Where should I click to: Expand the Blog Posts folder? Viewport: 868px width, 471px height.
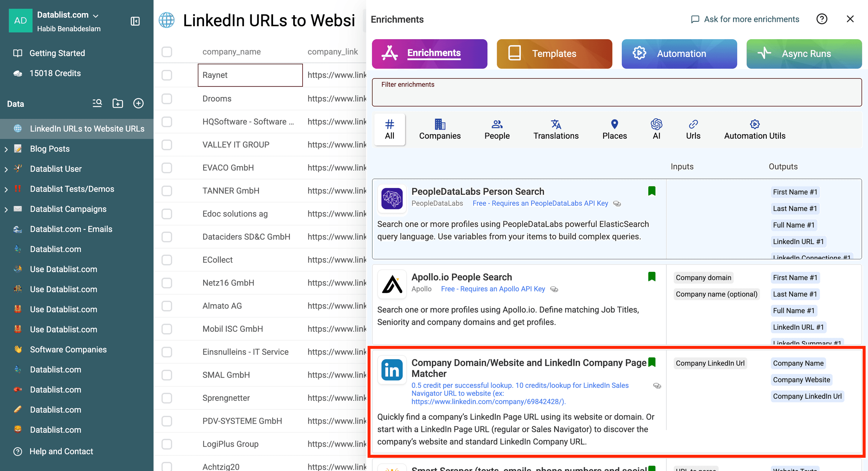pyautogui.click(x=6, y=149)
